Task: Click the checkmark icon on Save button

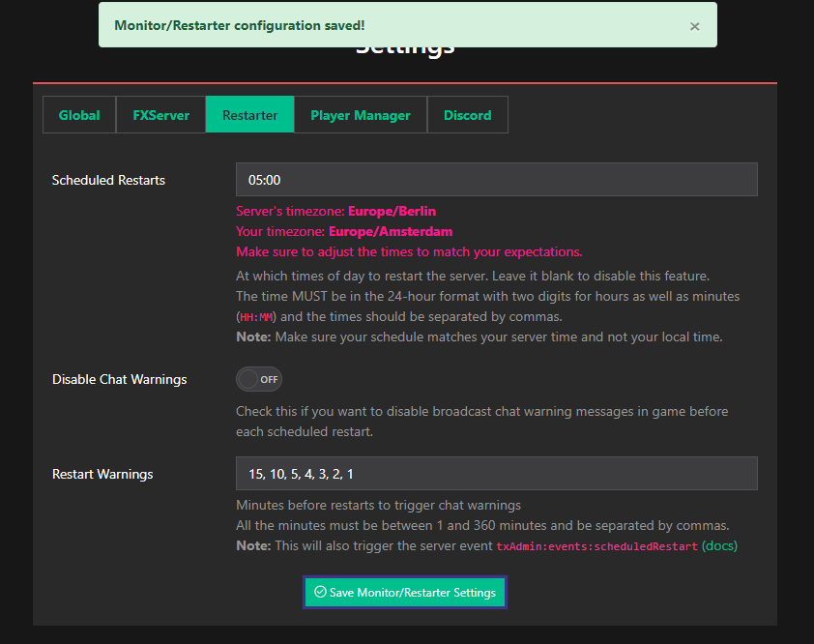Action: 320,592
